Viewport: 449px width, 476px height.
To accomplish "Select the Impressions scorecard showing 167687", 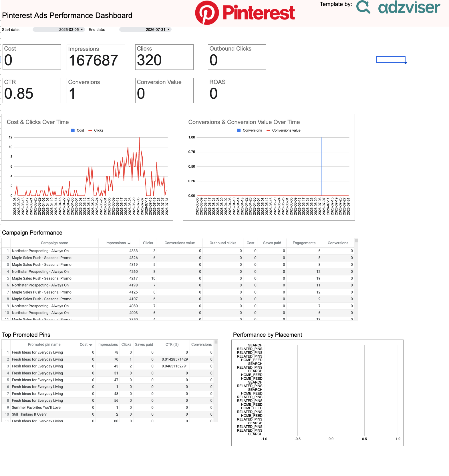I will point(96,57).
